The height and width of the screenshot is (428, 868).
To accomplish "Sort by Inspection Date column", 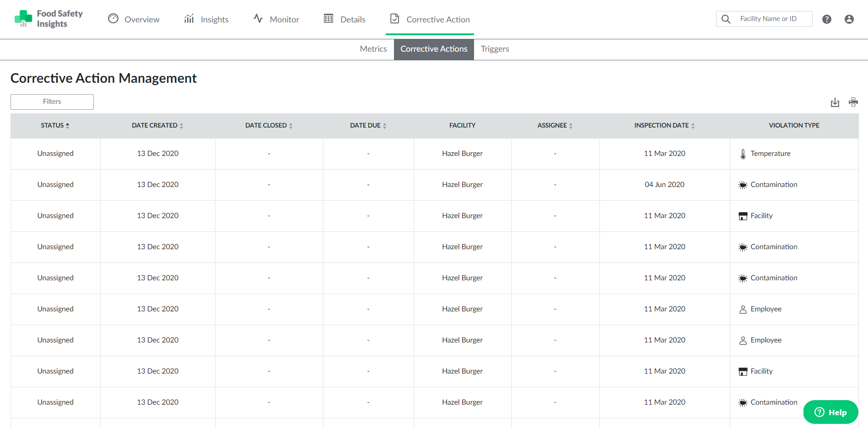I will click(664, 125).
